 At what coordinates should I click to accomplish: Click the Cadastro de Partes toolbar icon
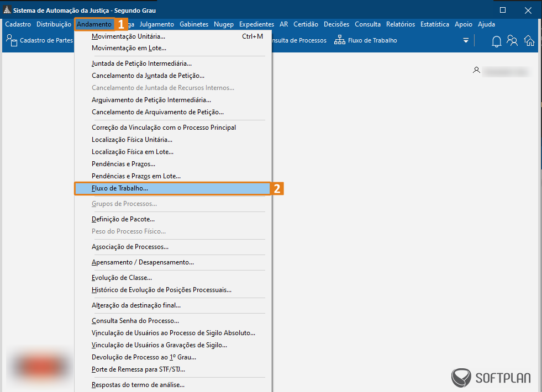pos(12,40)
